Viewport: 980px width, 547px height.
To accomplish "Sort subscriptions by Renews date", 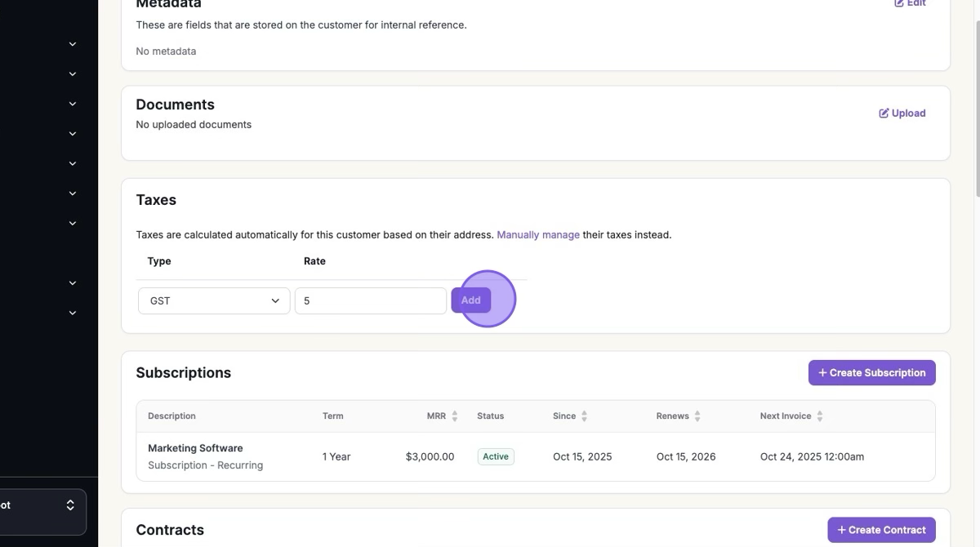I will [697, 416].
